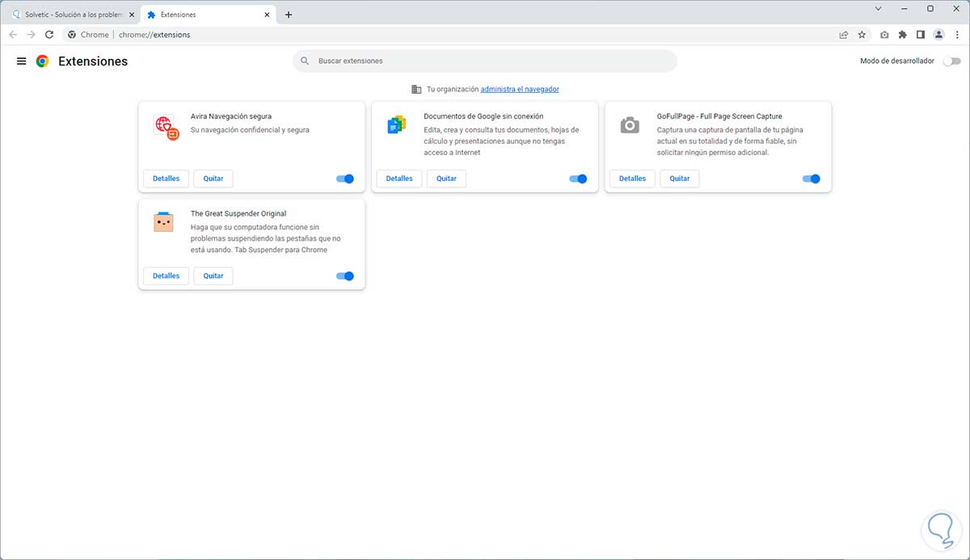Go forward with the browser forward arrow
This screenshot has width=970, height=560.
31,35
